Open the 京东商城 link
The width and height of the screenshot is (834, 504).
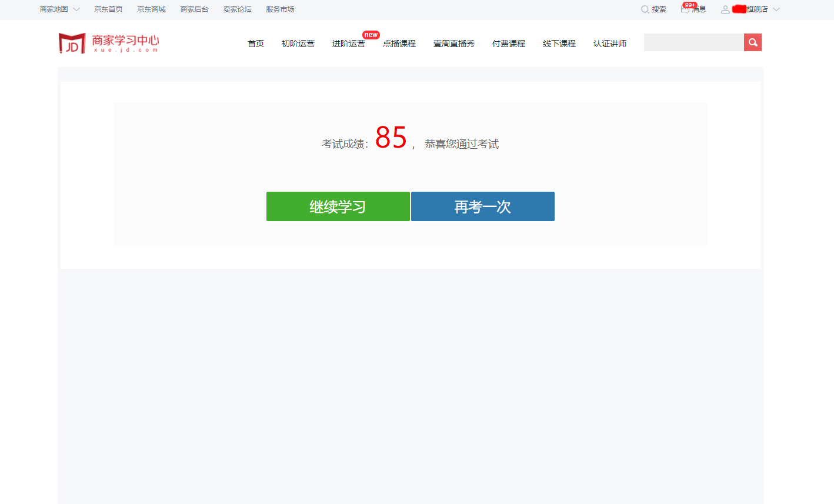(151, 9)
